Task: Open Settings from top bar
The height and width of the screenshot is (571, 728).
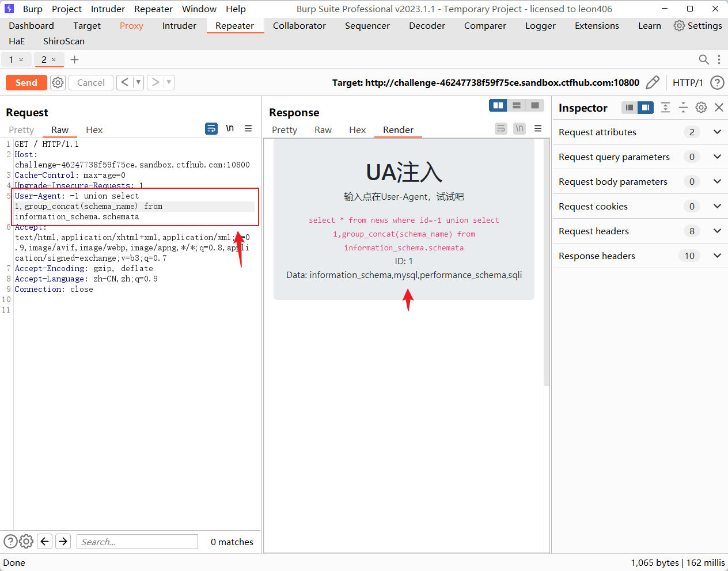Action: (698, 25)
